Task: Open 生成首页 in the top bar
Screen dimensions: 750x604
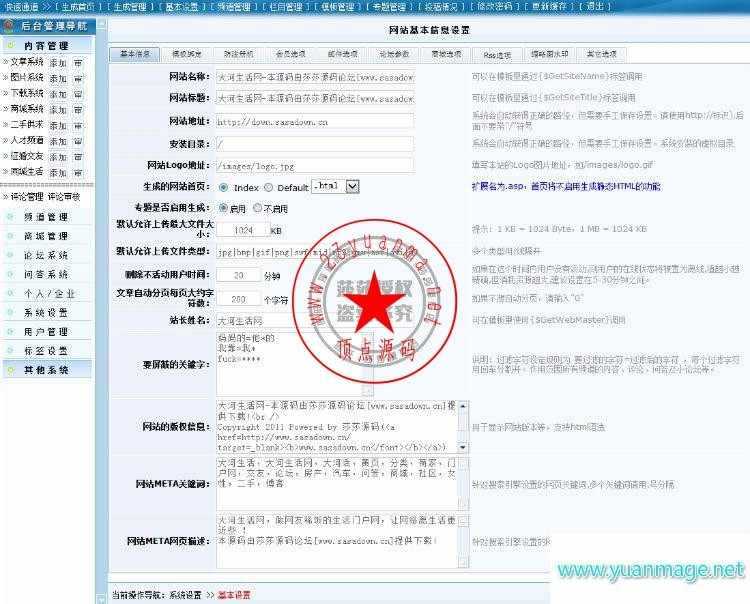Action: coord(78,7)
